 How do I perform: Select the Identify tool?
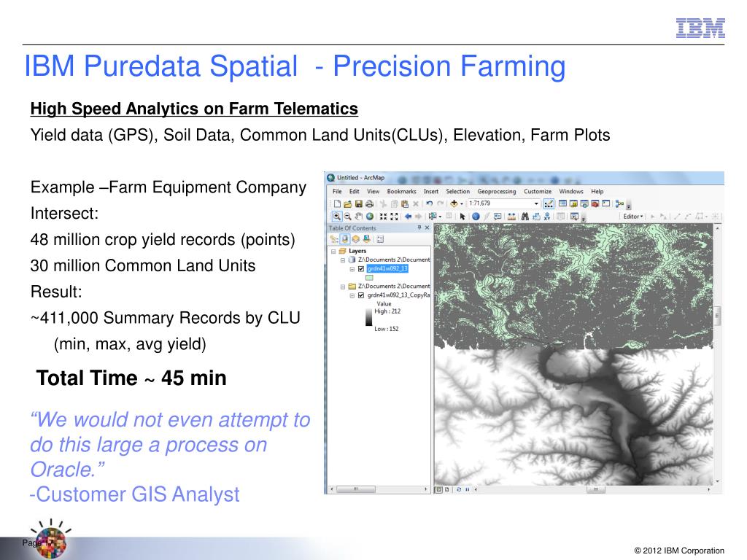(476, 216)
